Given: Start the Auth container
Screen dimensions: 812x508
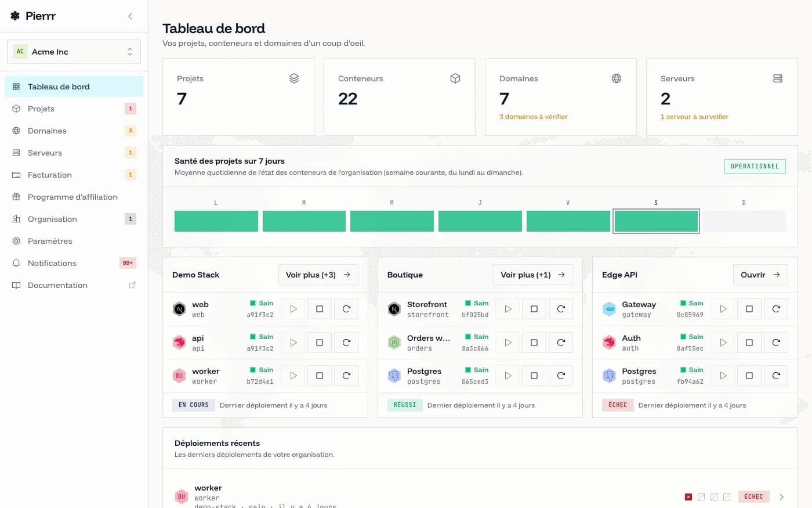Looking at the screenshot, I should [723, 343].
